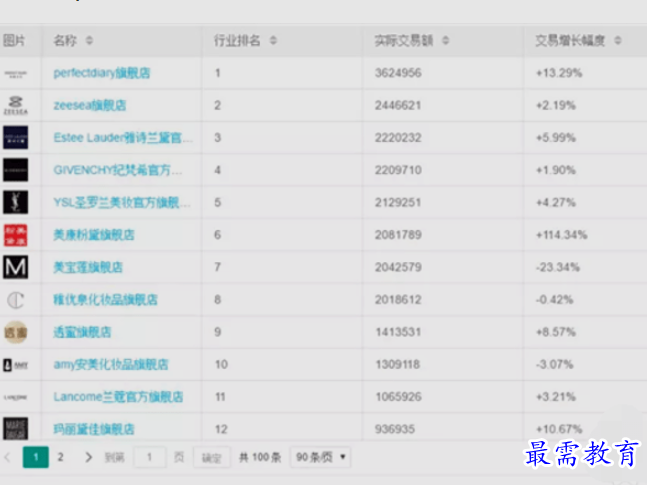Select page 1 in pagination
The height and width of the screenshot is (485, 647).
coord(35,457)
